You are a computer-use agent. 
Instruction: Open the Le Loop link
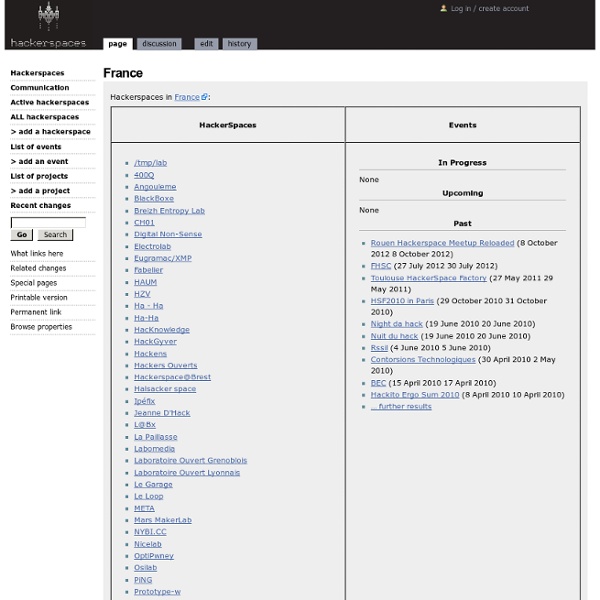click(148, 496)
